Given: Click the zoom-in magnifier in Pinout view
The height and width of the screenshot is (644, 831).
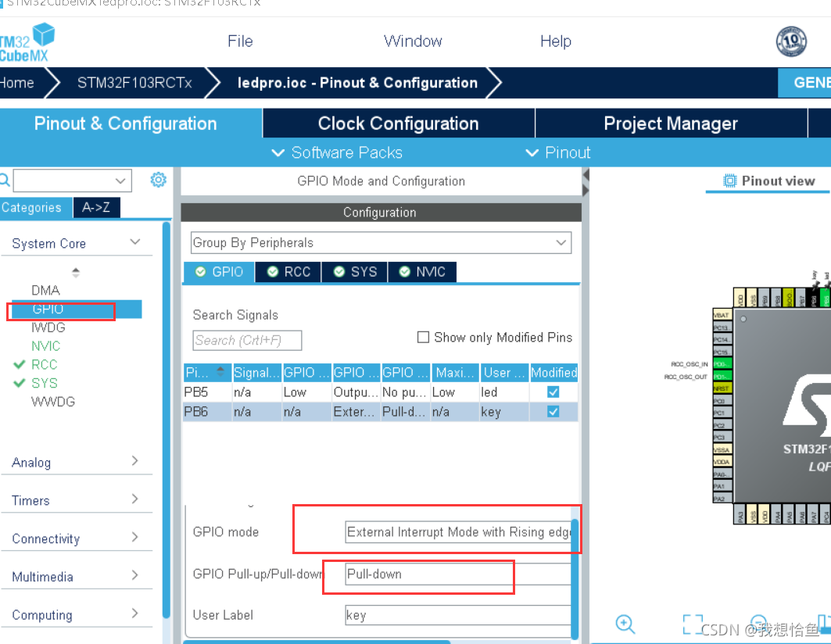Looking at the screenshot, I should (x=625, y=624).
